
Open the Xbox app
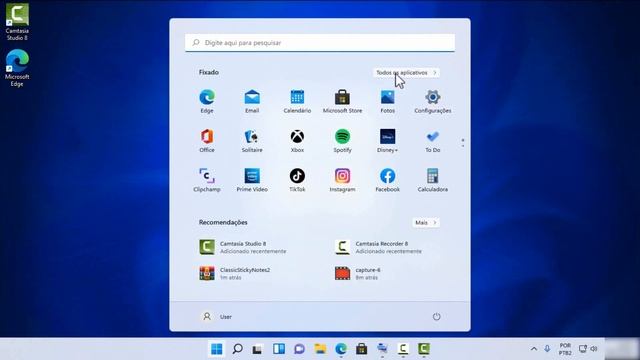(x=297, y=141)
